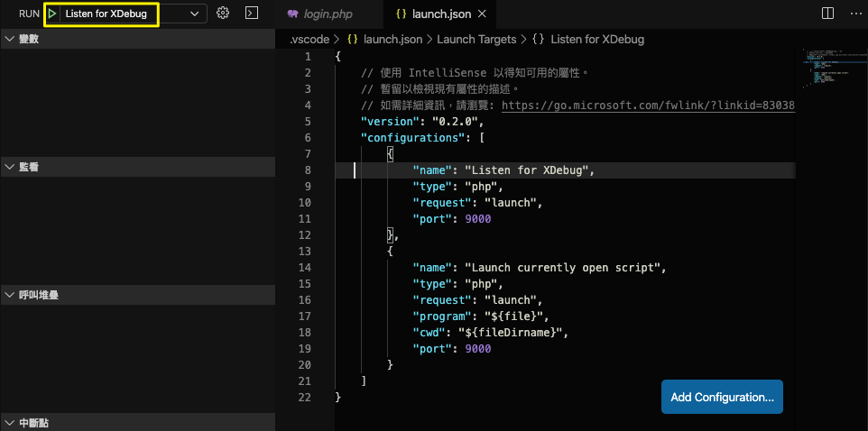
Task: Click line number 22 in the gutter
Action: coord(306,397)
